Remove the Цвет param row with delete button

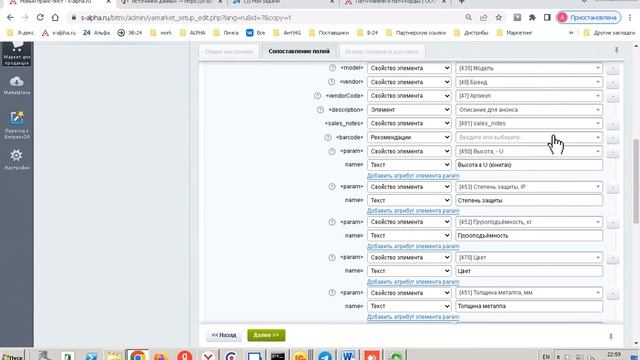pyautogui.click(x=612, y=258)
